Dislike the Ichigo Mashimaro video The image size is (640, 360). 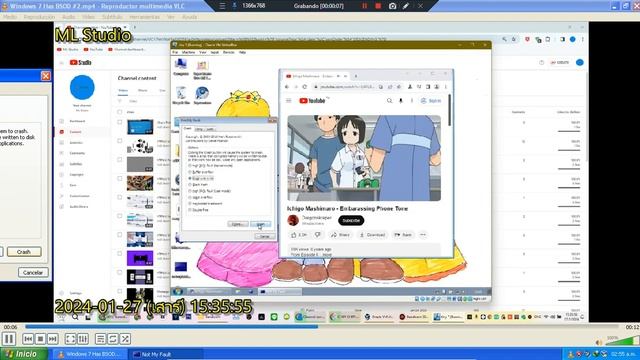click(318, 235)
